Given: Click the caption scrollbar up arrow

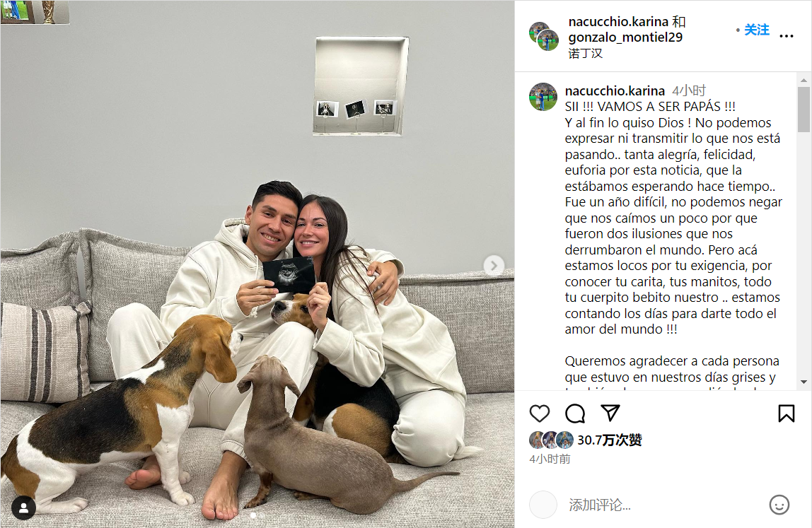Looking at the screenshot, I should [x=804, y=81].
